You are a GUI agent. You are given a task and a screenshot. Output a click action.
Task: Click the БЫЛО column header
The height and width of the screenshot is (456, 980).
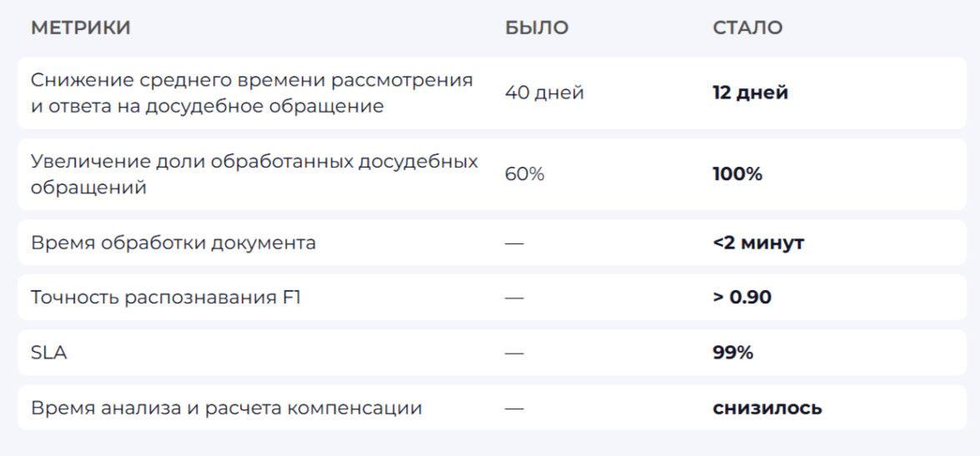(537, 28)
